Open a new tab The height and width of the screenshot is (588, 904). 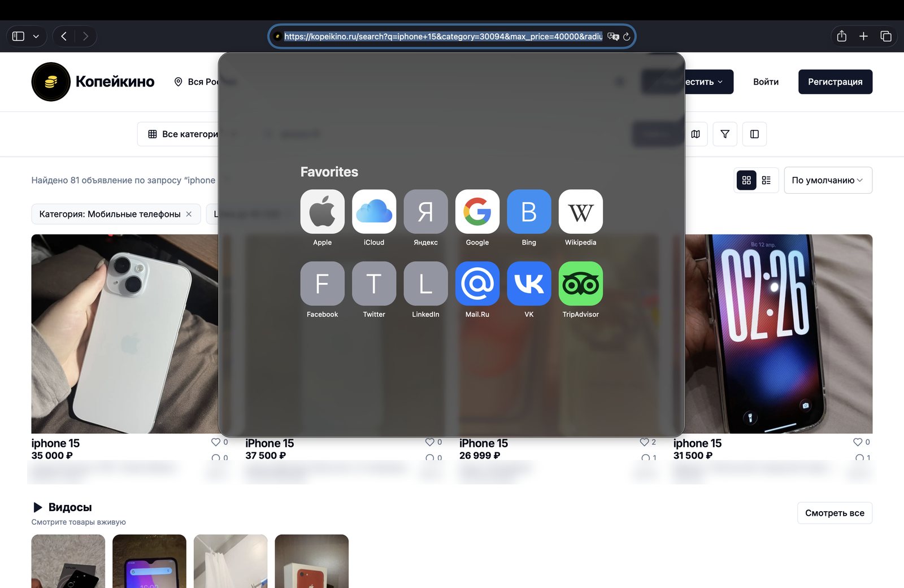pyautogui.click(x=863, y=36)
